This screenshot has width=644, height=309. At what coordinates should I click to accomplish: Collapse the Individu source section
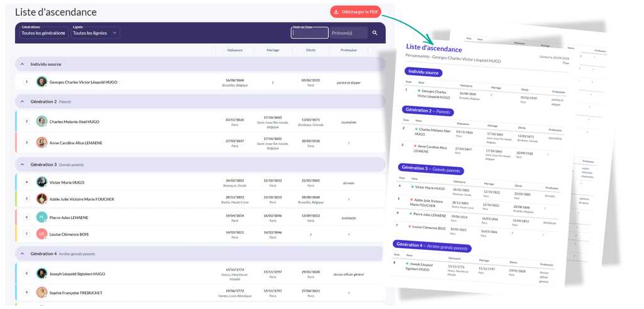23,65
